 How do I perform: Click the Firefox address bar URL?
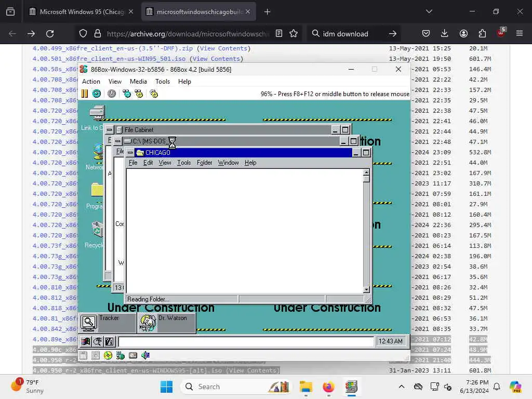(x=188, y=34)
